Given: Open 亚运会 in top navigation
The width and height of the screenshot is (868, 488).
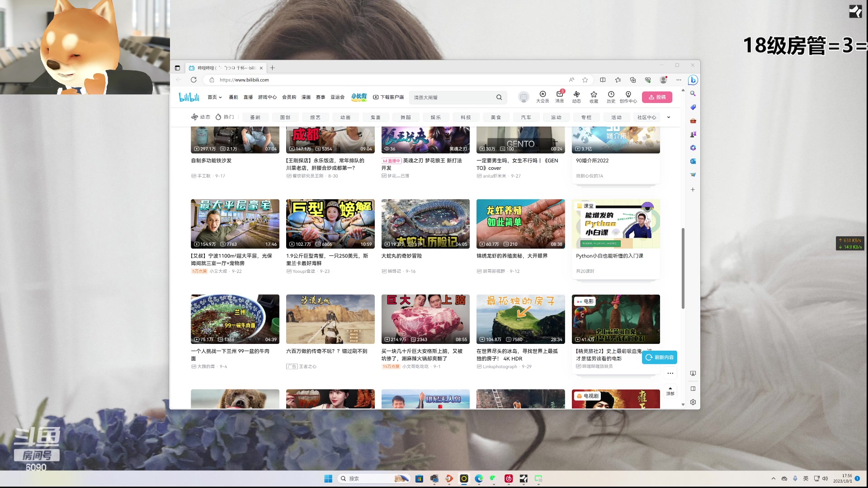Looking at the screenshot, I should tap(337, 97).
